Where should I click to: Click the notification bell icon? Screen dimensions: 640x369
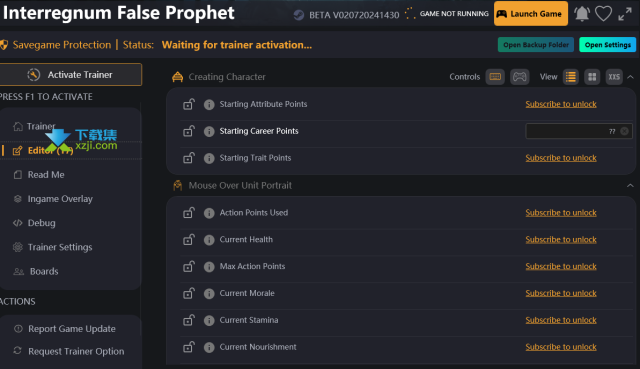pos(582,14)
